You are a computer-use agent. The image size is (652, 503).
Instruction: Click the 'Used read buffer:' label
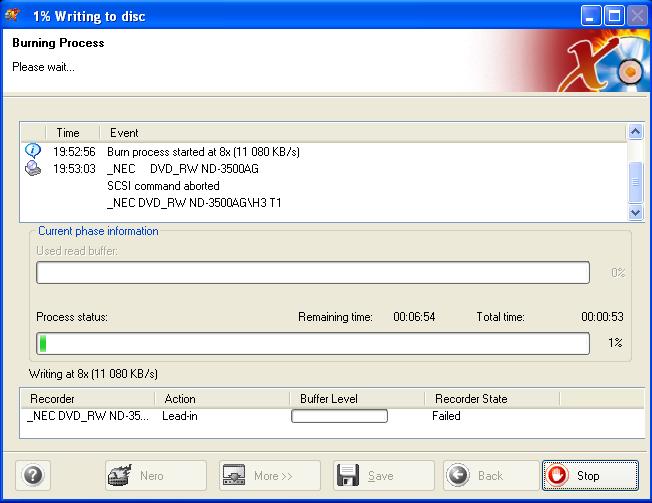(x=77, y=251)
